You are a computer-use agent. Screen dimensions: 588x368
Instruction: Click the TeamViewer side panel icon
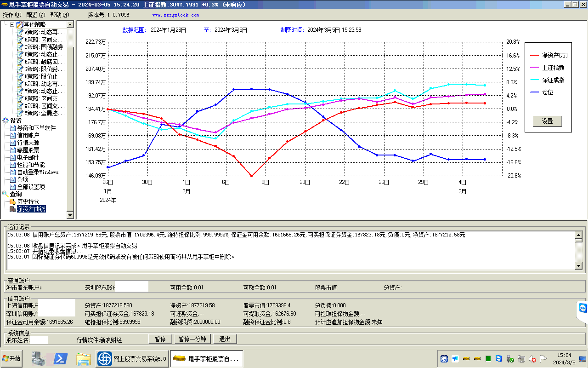(x=583, y=308)
